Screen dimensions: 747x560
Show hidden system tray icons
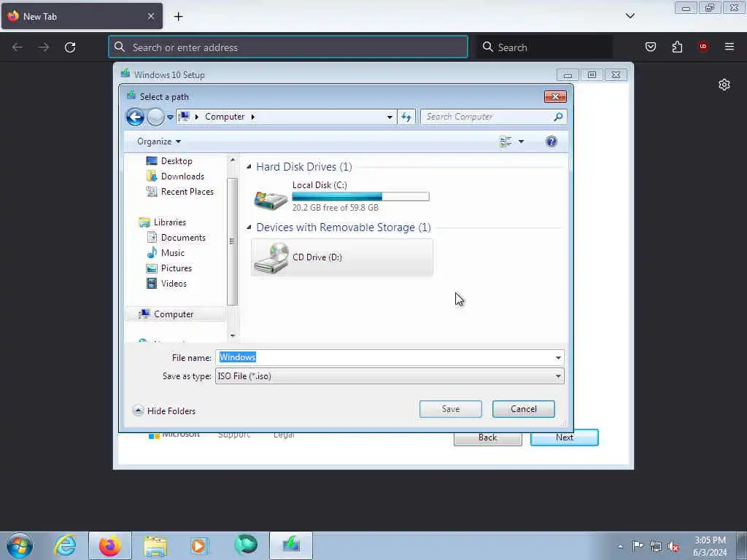tap(620, 546)
